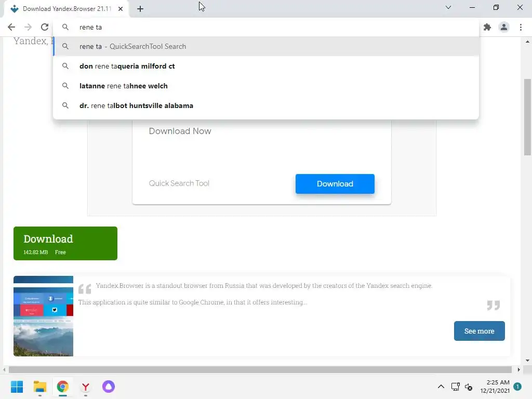Click the forward navigation arrow

click(28, 27)
